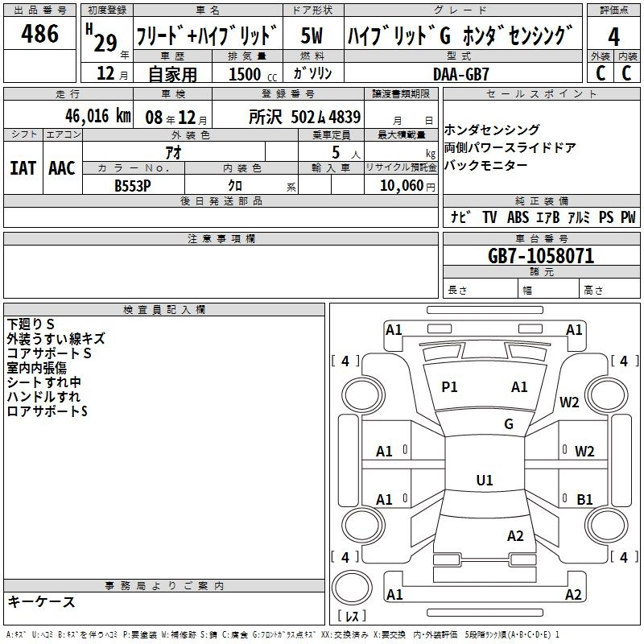The height and width of the screenshot is (644, 644).
Task: Click the lot number 486
Action: point(41,34)
